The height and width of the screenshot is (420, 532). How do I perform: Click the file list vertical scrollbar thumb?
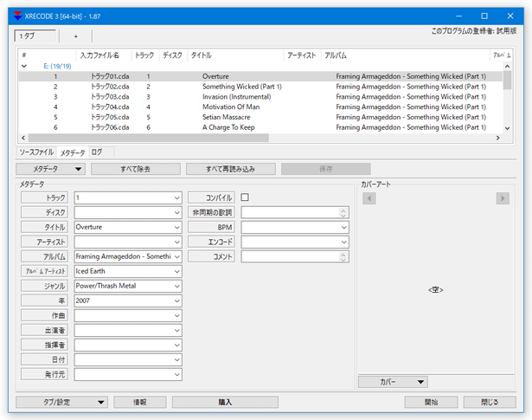pyautogui.click(x=507, y=81)
